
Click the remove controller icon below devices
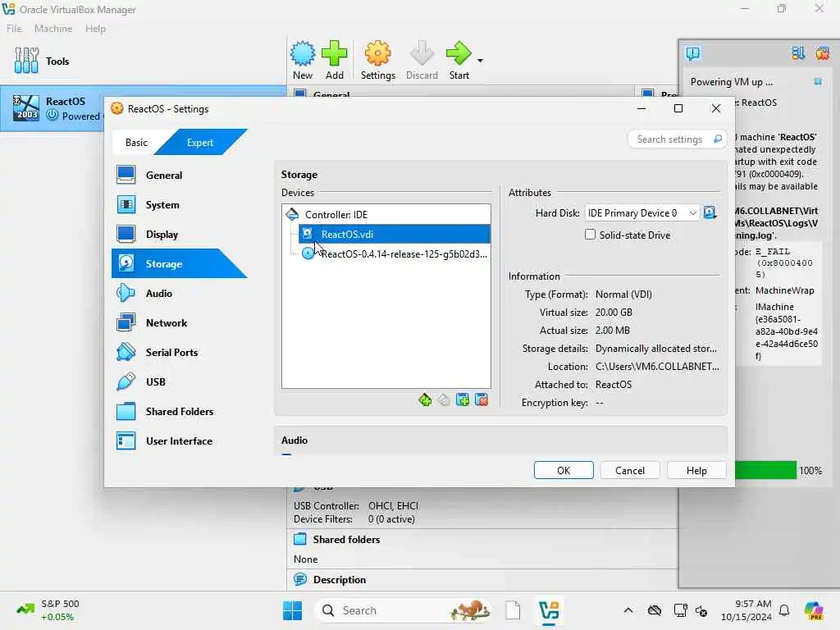pyautogui.click(x=444, y=399)
